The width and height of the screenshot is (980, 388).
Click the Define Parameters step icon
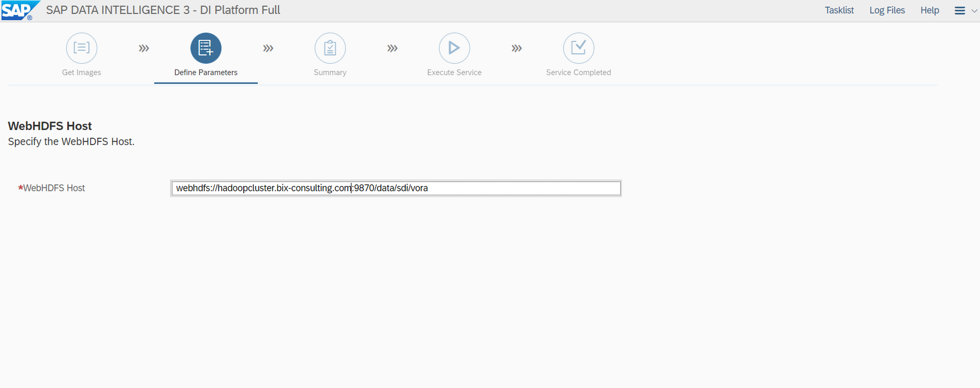click(x=206, y=48)
